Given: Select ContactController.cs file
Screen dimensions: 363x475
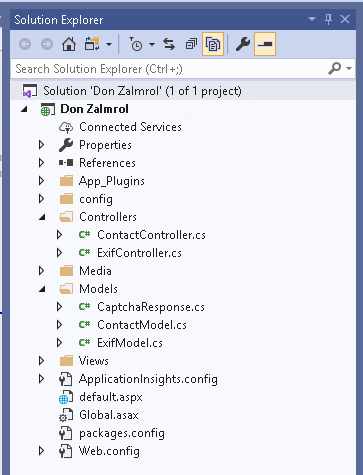Looking at the screenshot, I should click(151, 235).
